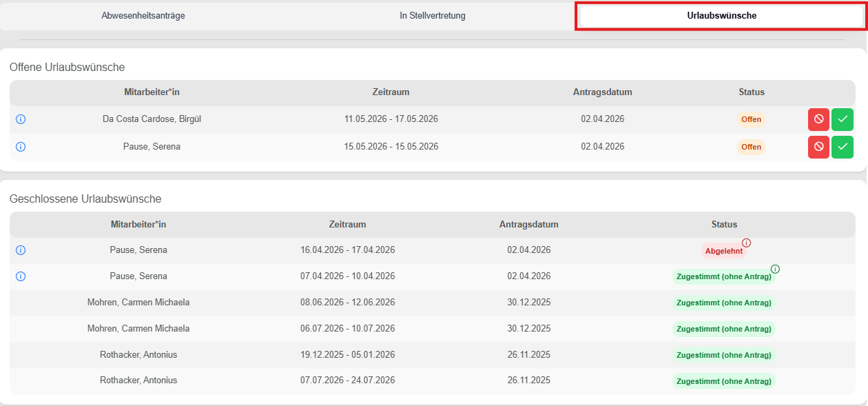Screen dimensions: 868x406
Task: Click info circle on Abgelehnt status badge
Action: pos(746,243)
